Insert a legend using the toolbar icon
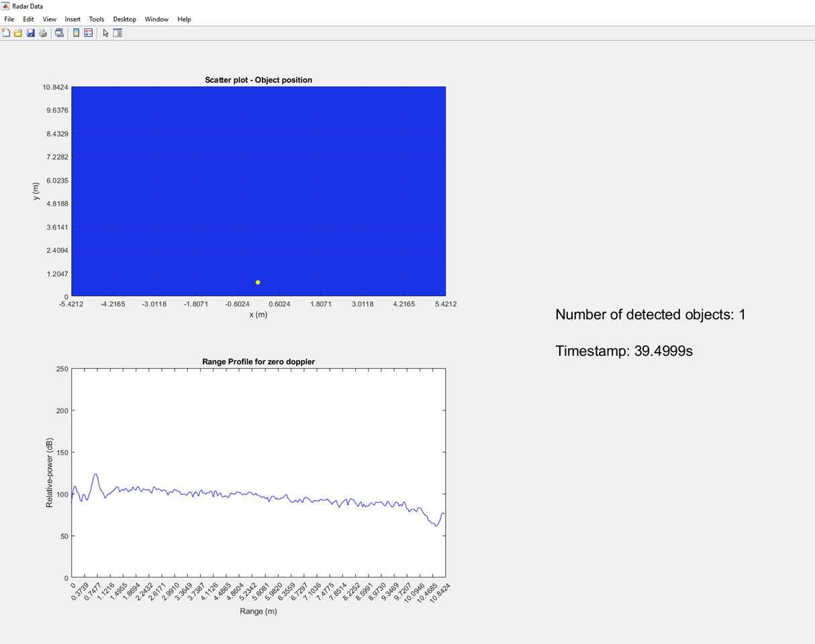Image resolution: width=815 pixels, height=644 pixels. (89, 33)
